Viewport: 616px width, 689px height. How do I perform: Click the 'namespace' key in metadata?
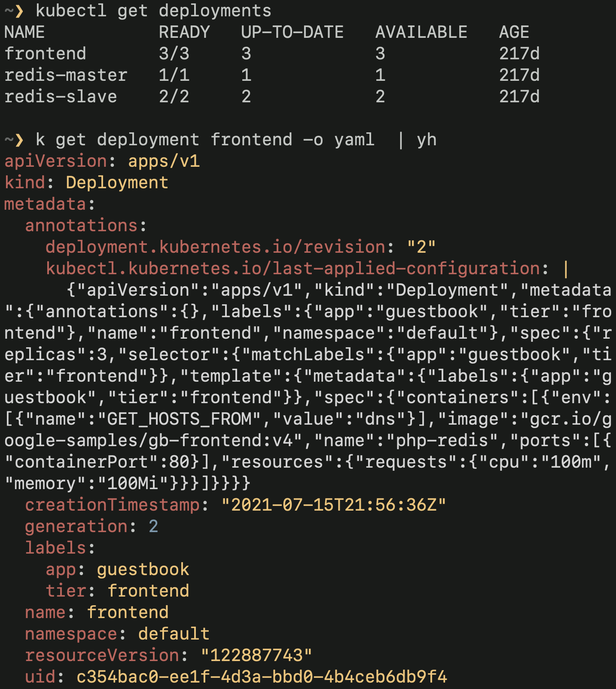point(71,634)
